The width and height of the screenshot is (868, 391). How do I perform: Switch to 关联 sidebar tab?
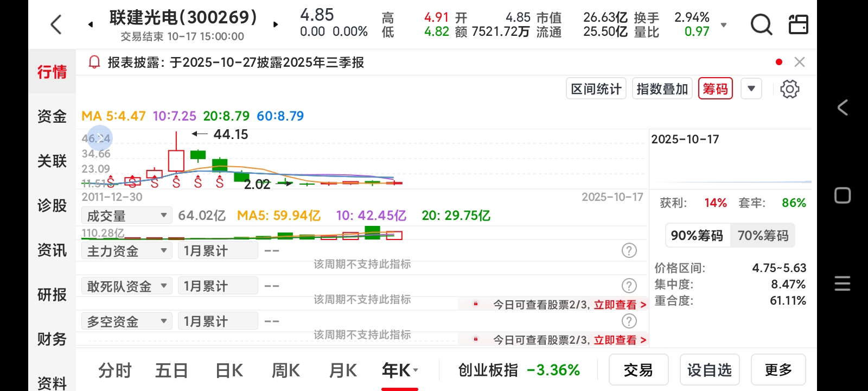[52, 161]
